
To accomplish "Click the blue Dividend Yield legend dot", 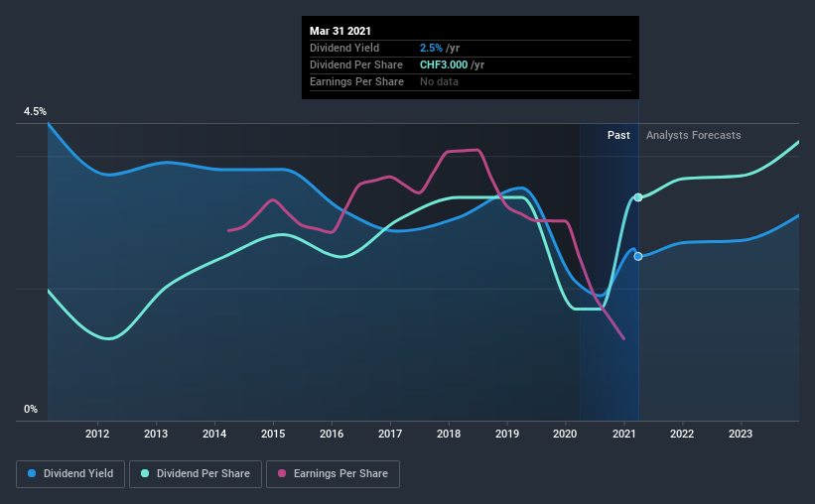I will (32, 473).
